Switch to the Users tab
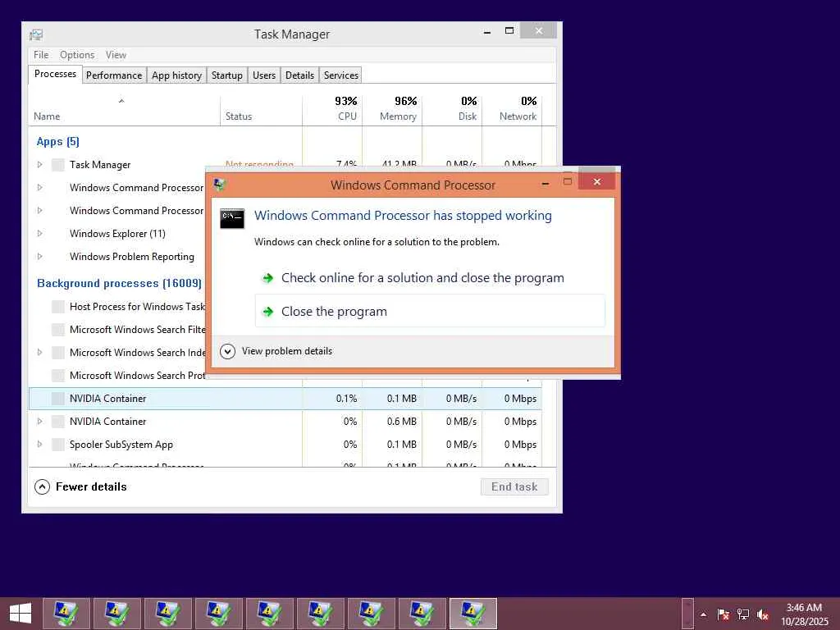Viewport: 840px width, 630px height. click(x=264, y=75)
